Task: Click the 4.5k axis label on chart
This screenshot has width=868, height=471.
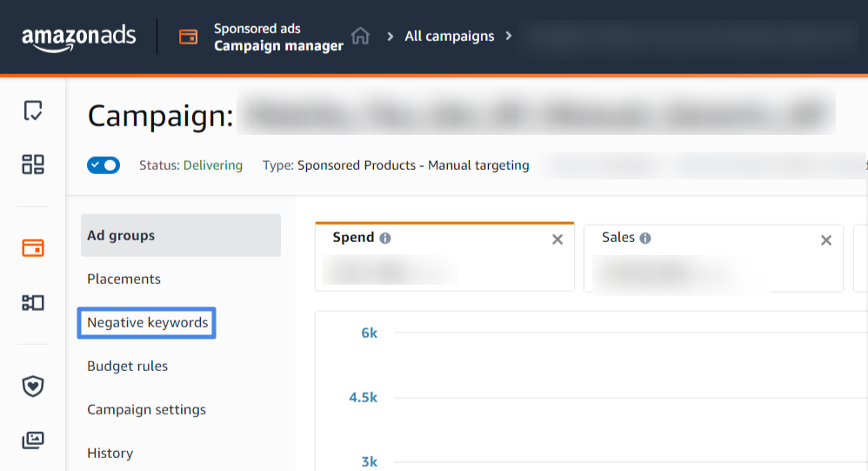Action: (364, 397)
